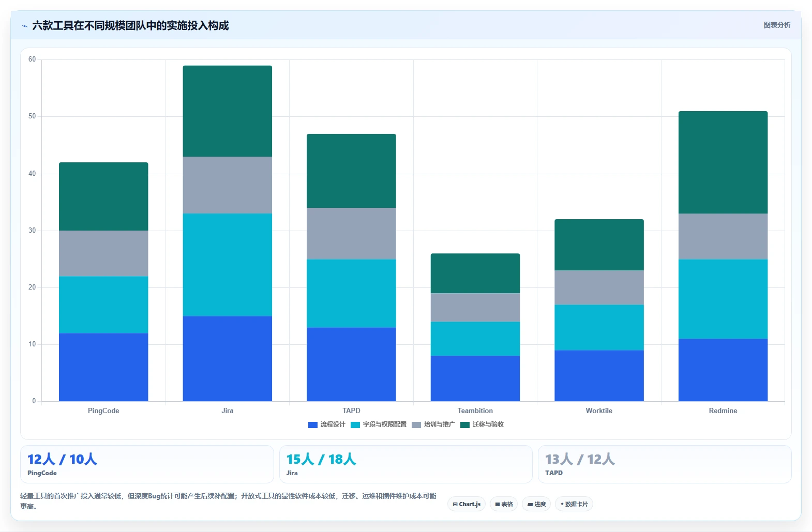Click the TAPD x-axis label under the chart

click(x=351, y=411)
